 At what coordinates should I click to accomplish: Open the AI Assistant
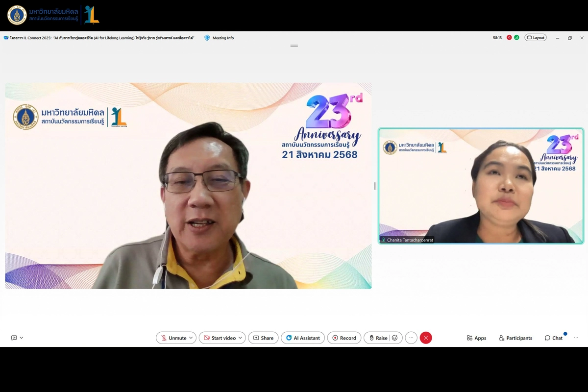tap(303, 338)
